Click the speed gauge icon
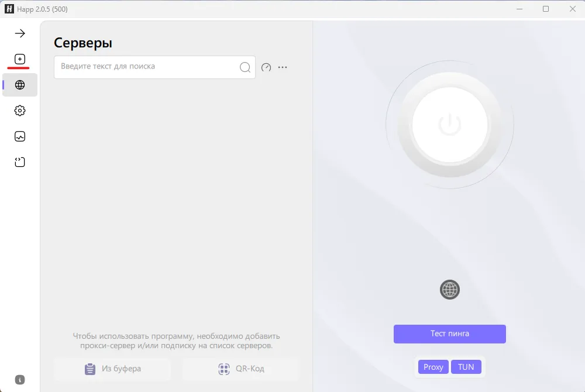Screen dimensions: 585x392 coord(266,67)
